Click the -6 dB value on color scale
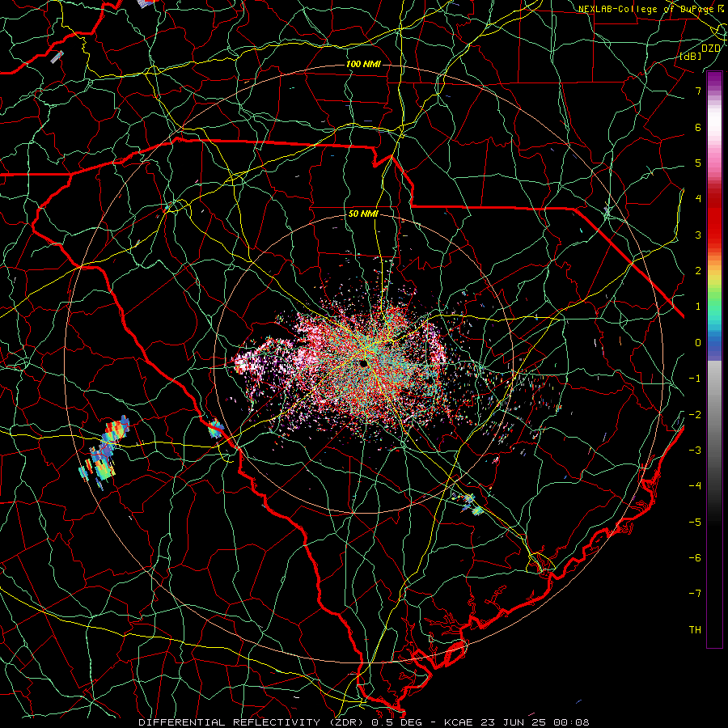Viewport: 728px width, 728px height. (x=695, y=558)
